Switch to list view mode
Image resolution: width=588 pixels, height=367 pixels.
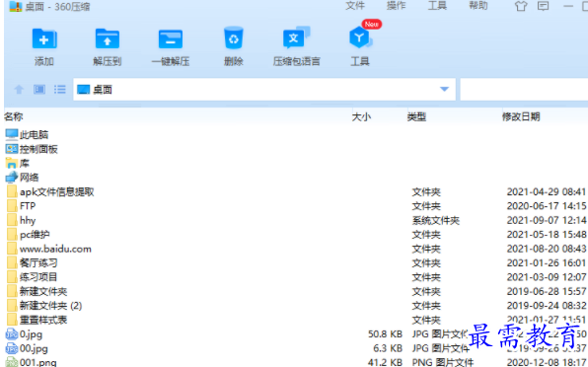pos(59,89)
